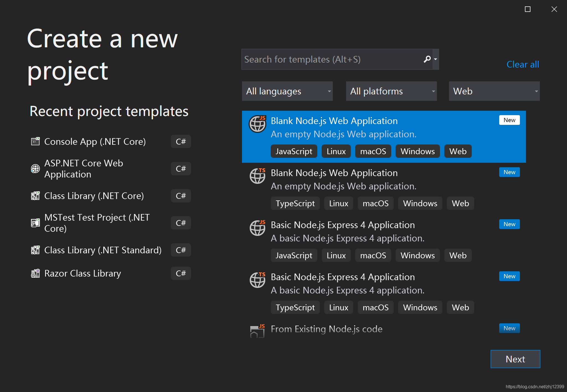Click the Razor Class Library icon
This screenshot has height=392, width=567.
[35, 273]
